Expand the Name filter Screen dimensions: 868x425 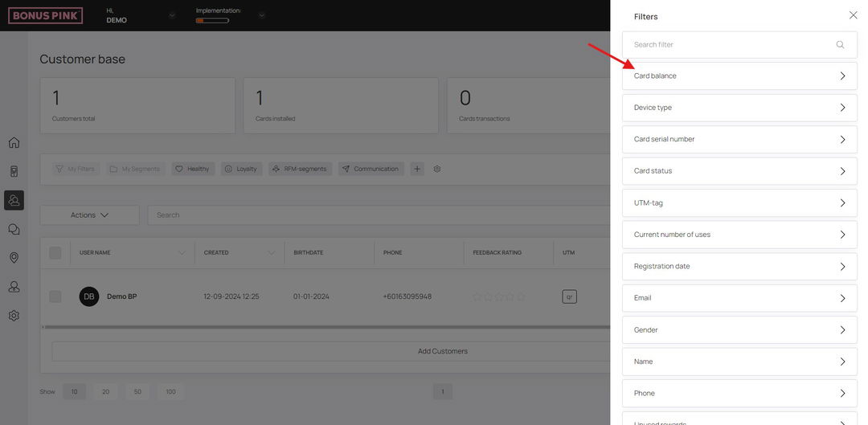coord(739,362)
